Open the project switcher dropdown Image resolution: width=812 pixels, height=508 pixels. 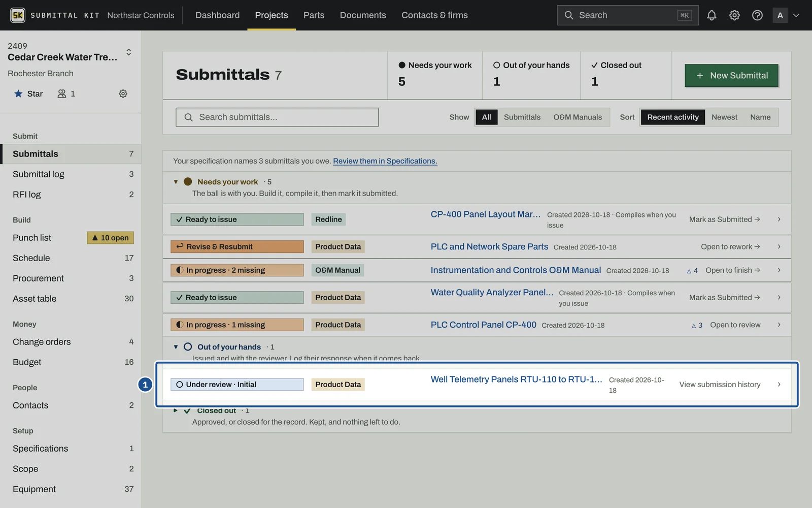click(x=128, y=52)
